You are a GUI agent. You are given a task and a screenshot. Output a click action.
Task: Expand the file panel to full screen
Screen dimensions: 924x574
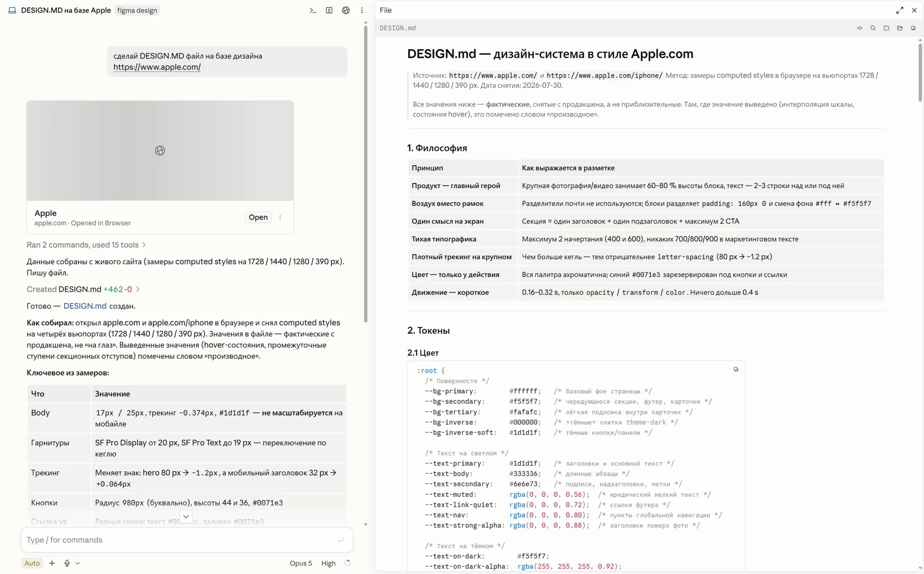pos(899,10)
